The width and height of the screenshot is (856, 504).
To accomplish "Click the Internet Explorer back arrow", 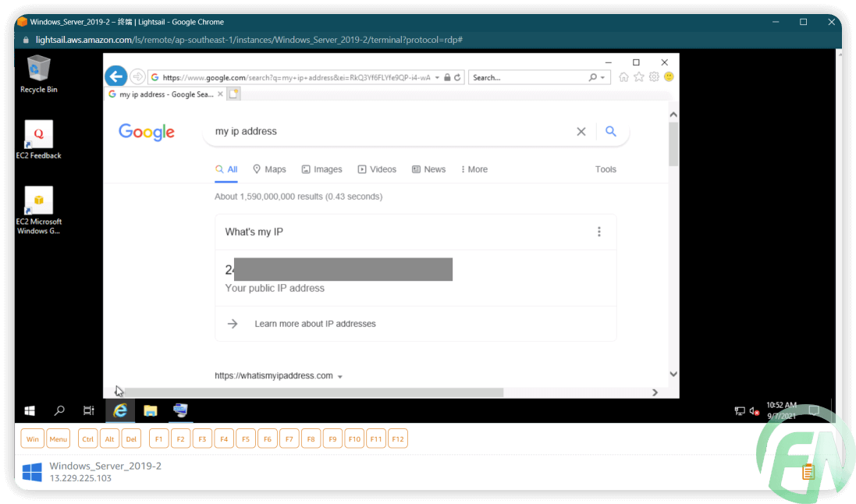I will pyautogui.click(x=115, y=77).
